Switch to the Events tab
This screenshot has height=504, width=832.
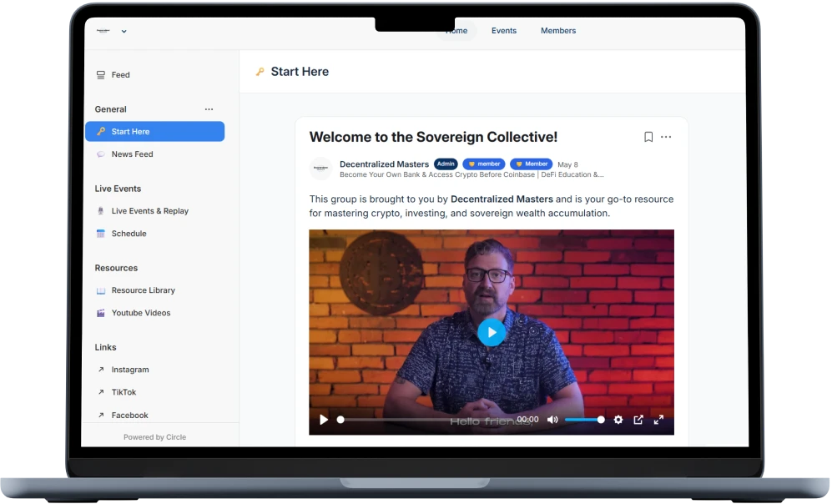click(503, 31)
